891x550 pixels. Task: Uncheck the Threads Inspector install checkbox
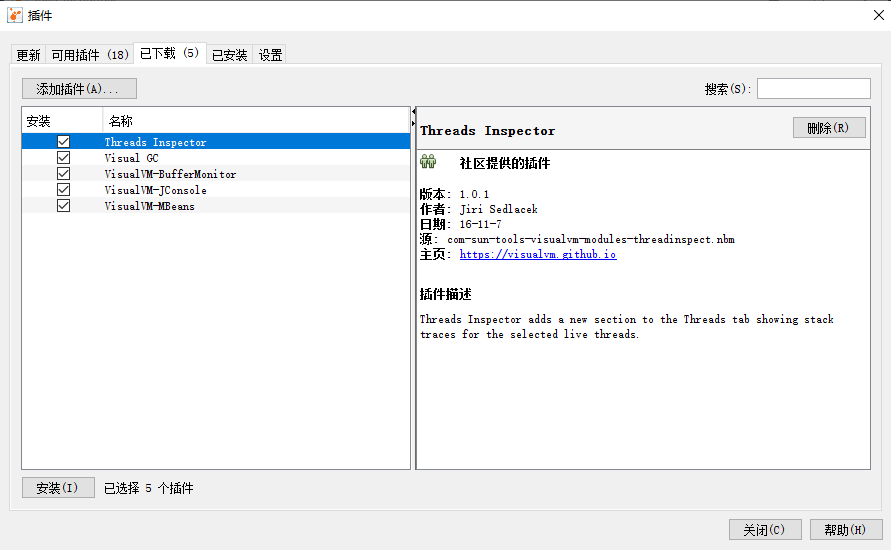(64, 142)
